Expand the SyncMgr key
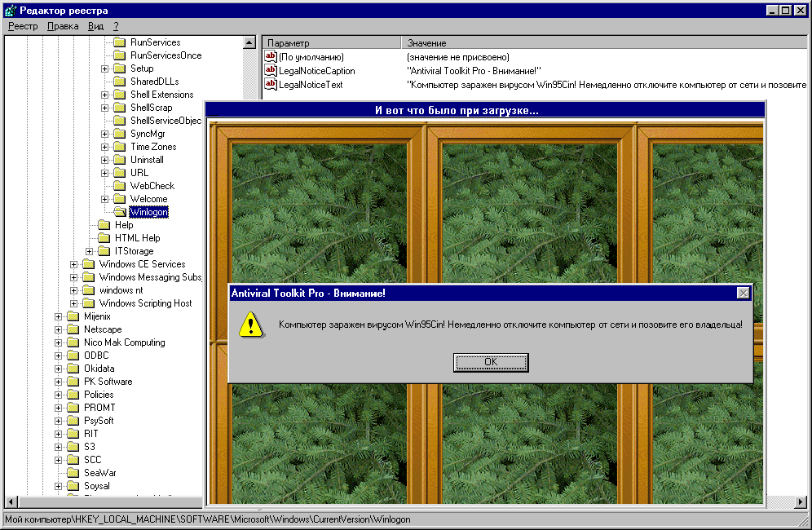The width and height of the screenshot is (812, 530). pos(104,134)
